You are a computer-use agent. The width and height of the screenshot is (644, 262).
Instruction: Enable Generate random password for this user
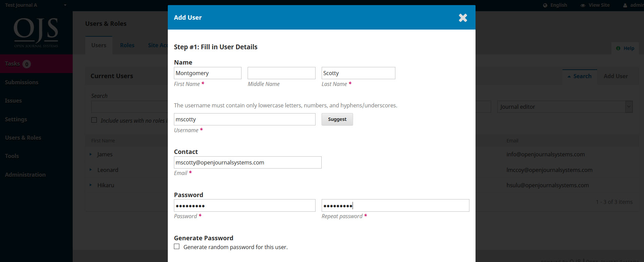tap(177, 247)
